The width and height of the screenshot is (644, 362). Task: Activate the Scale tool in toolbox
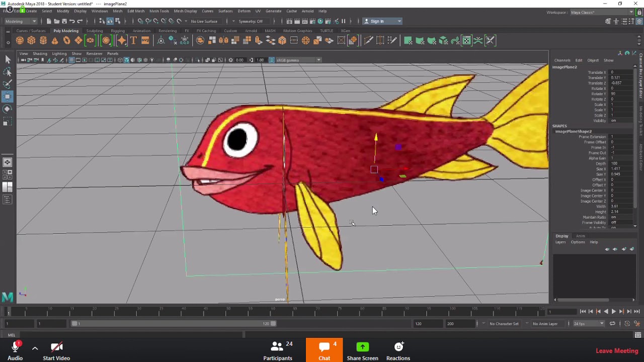8,121
